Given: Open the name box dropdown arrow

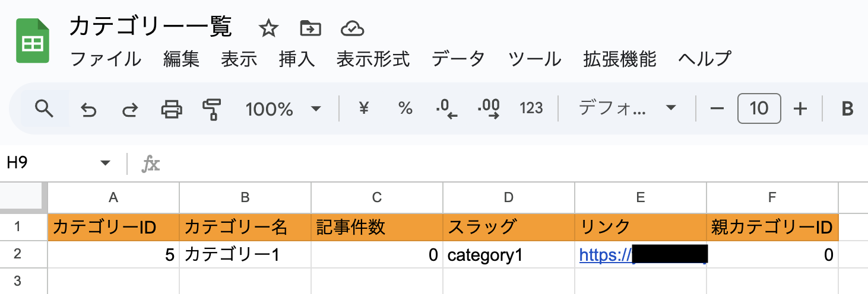Looking at the screenshot, I should [106, 163].
